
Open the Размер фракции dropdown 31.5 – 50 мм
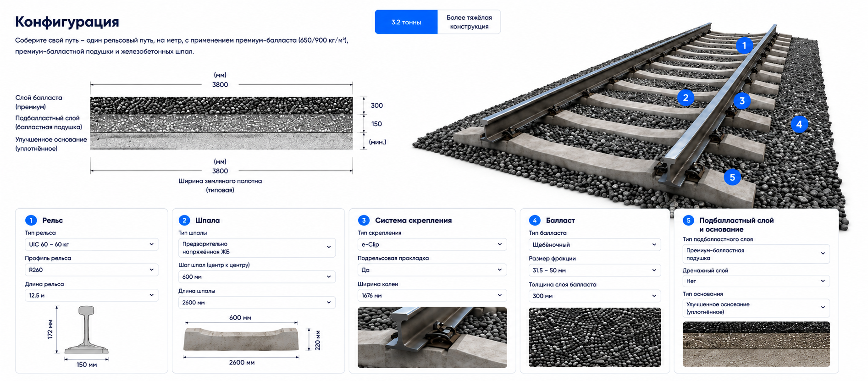(x=595, y=271)
